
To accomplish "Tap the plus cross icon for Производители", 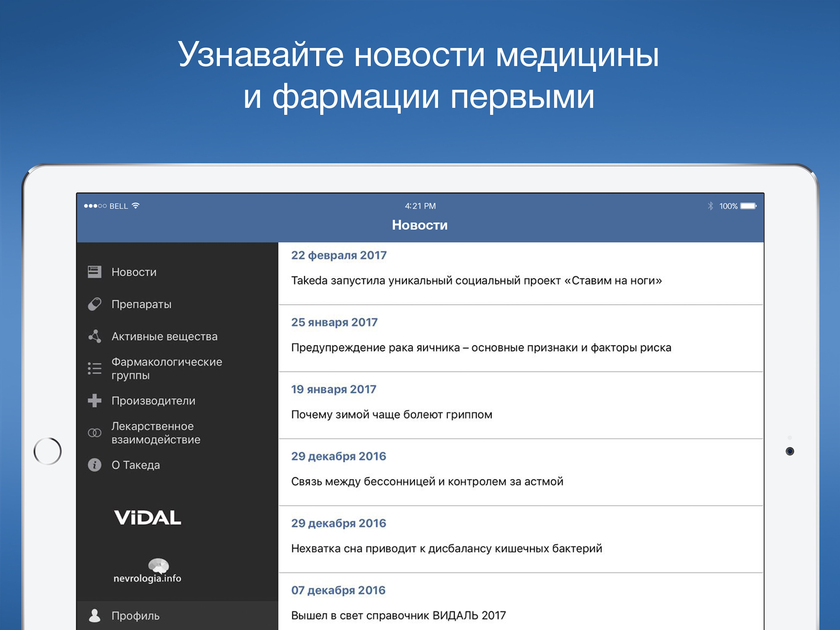I will click(x=94, y=401).
